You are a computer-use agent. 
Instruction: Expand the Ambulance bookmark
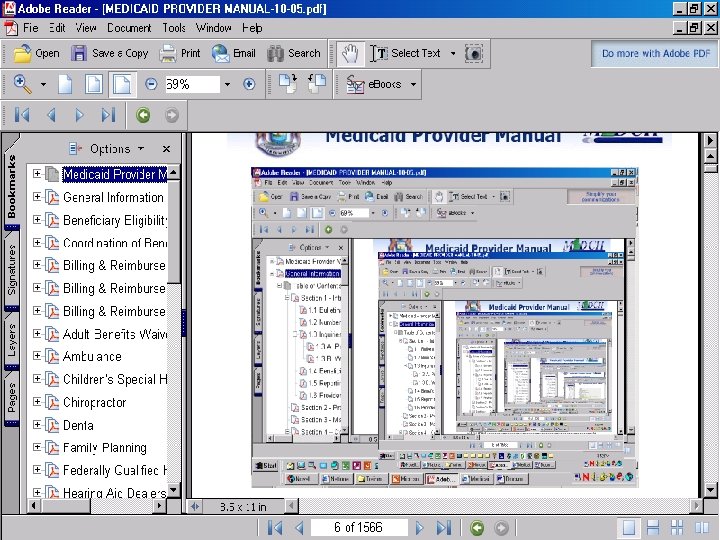[x=37, y=356]
